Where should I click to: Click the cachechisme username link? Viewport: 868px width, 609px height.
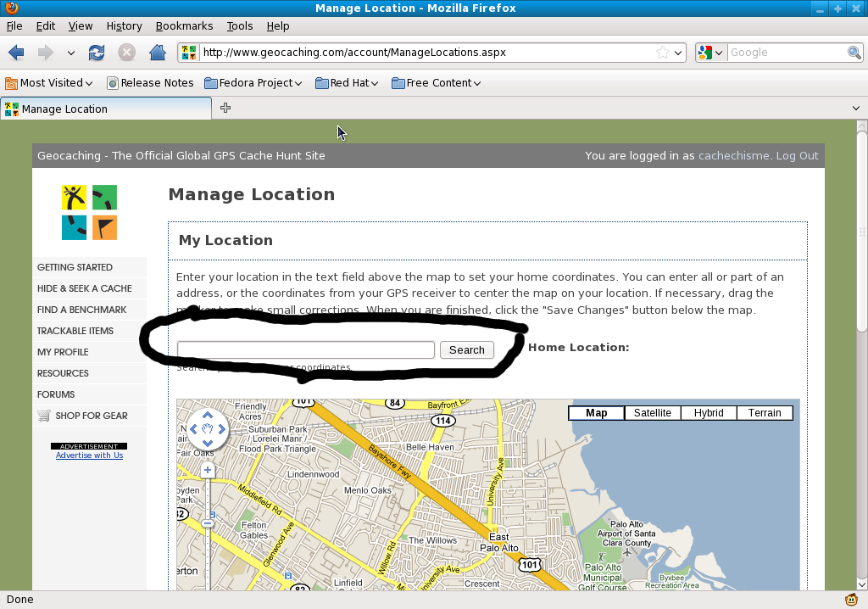click(733, 156)
